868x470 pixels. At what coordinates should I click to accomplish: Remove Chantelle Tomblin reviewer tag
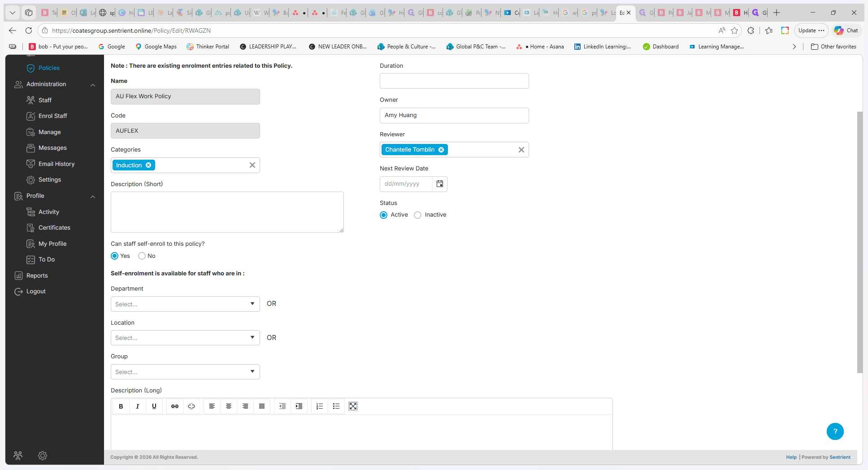coord(441,150)
